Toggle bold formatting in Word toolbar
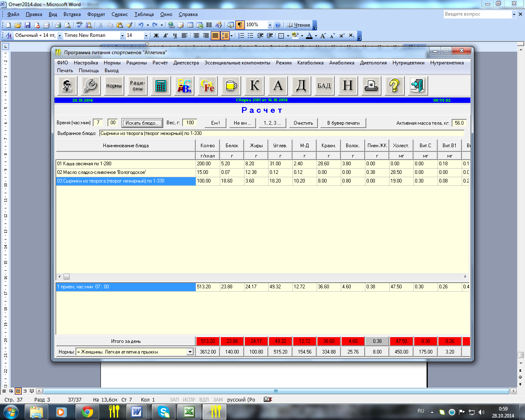The image size is (525, 420). 156,36
